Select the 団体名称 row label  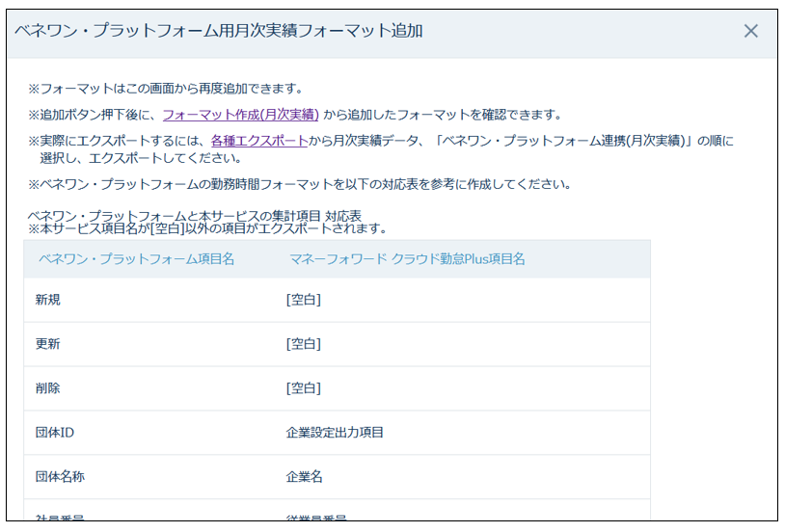pyautogui.click(x=60, y=476)
